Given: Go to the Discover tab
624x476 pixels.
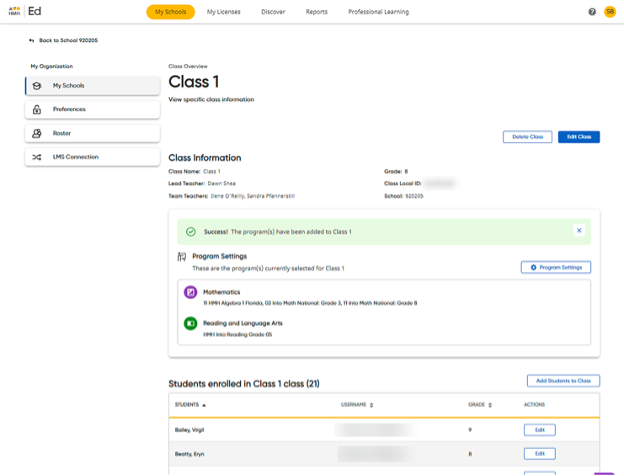Looking at the screenshot, I should click(x=273, y=12).
